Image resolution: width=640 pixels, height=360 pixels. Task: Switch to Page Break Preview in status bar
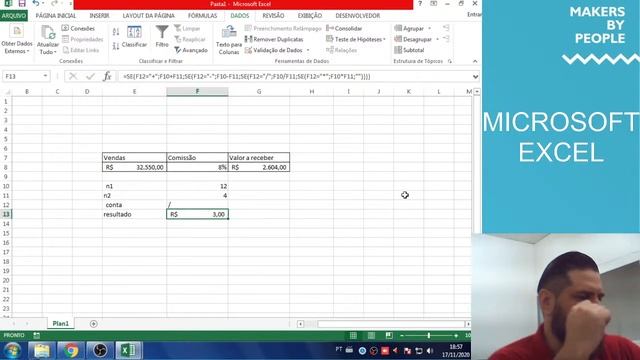[x=389, y=336]
